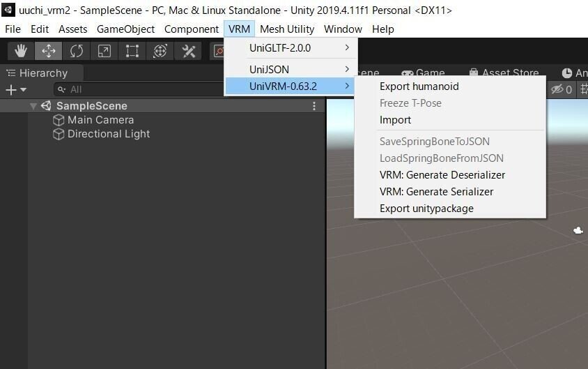
Task: Click the Hierarchy search field
Action: pos(139,89)
